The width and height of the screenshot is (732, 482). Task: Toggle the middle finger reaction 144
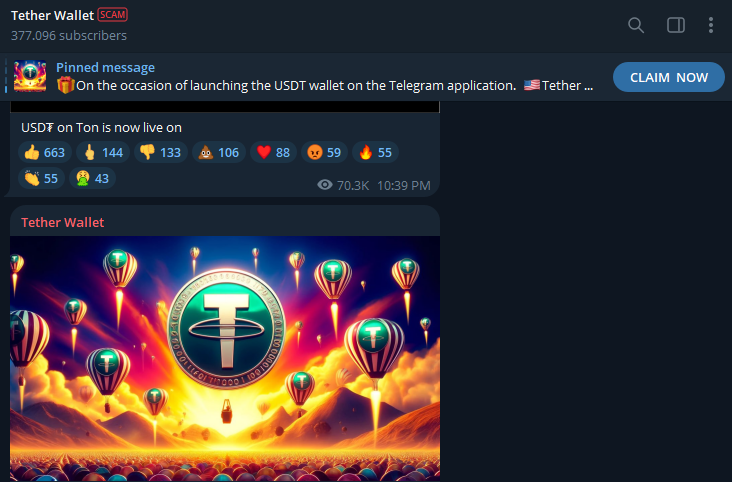point(103,152)
